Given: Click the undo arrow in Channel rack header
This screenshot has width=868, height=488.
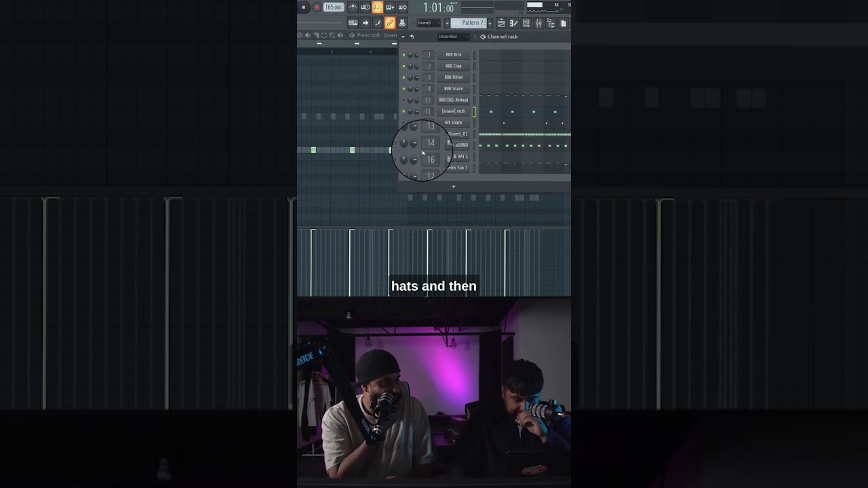Looking at the screenshot, I should click(412, 37).
